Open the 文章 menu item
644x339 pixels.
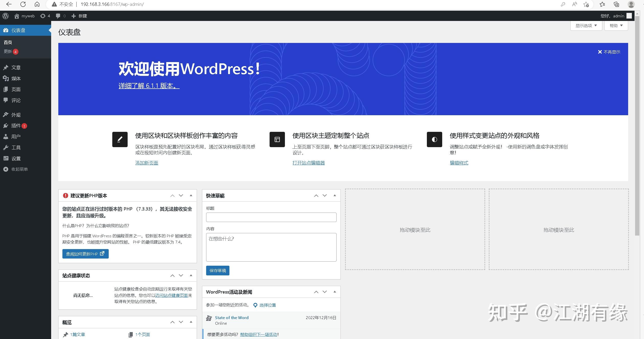pyautogui.click(x=6, y=67)
